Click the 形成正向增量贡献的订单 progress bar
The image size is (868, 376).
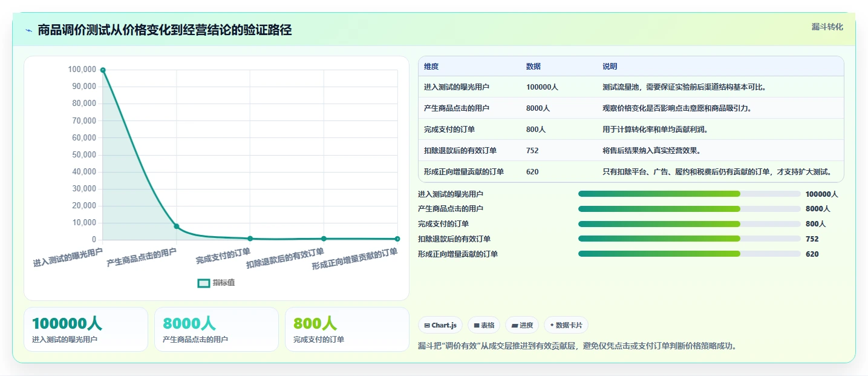(x=690, y=254)
